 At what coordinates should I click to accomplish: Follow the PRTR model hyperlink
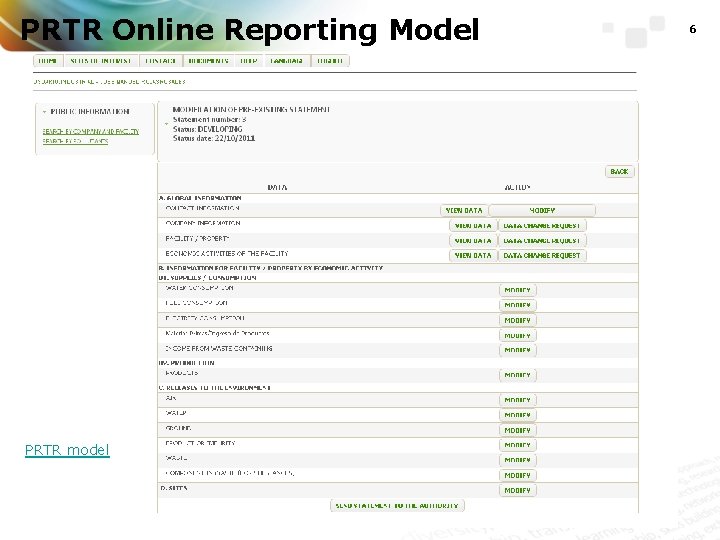pos(67,450)
